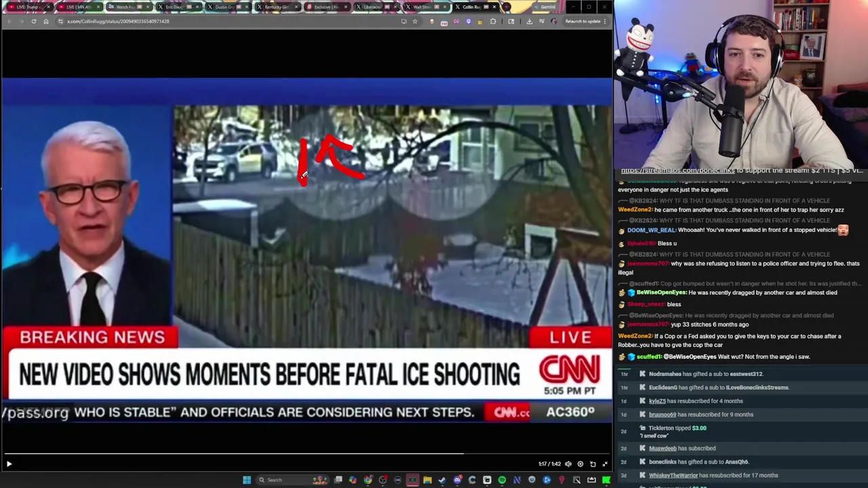The width and height of the screenshot is (868, 488).
Task: Switch to the 'Exclusive | He…' tab
Action: pyautogui.click(x=327, y=7)
